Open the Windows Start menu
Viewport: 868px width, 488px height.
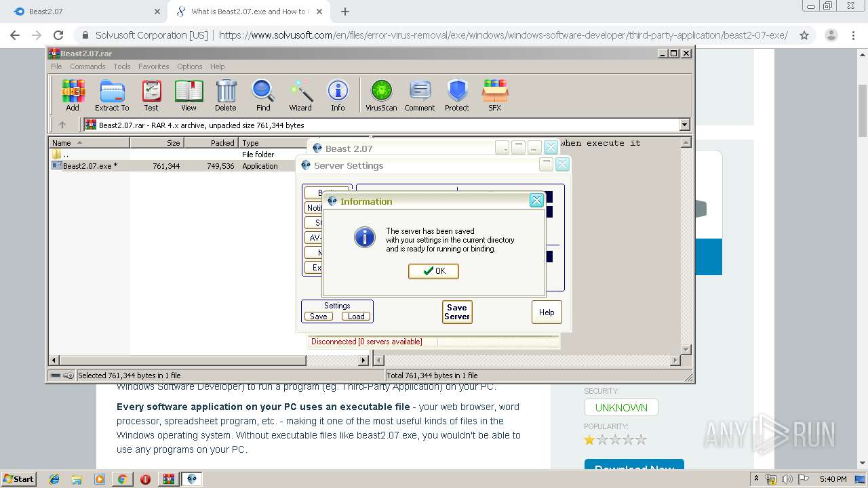click(x=18, y=479)
